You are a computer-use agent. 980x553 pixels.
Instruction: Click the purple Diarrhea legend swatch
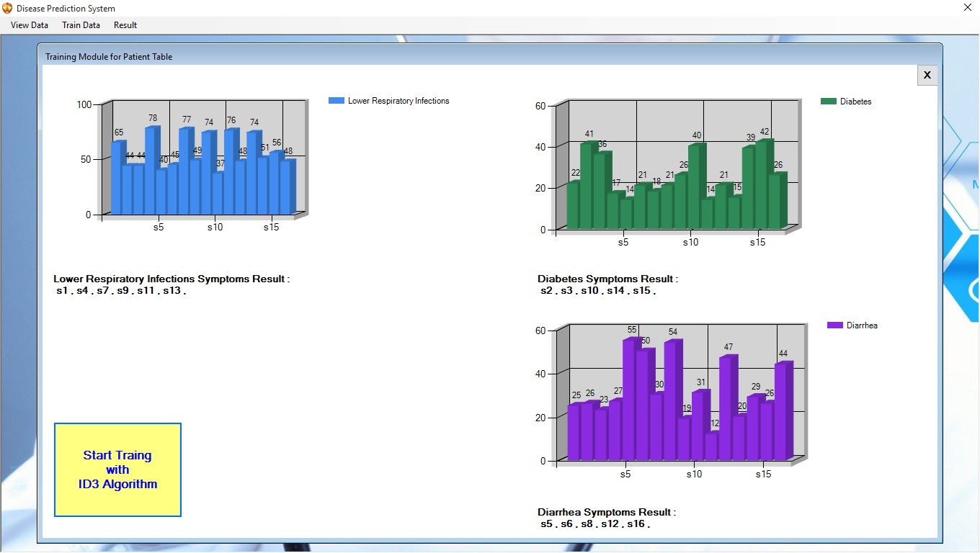point(834,325)
